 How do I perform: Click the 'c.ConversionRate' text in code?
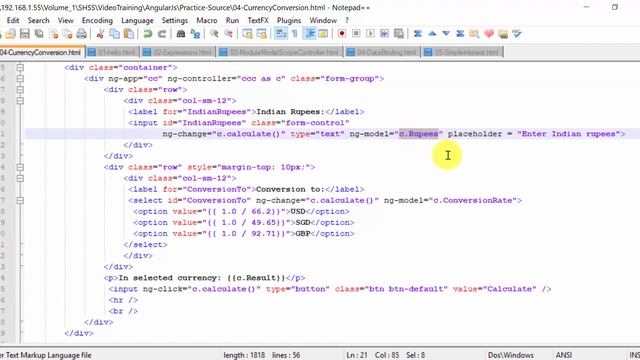(x=472, y=200)
